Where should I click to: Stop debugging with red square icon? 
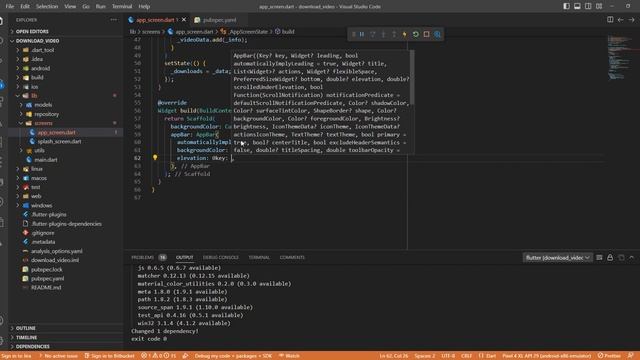[x=427, y=34]
